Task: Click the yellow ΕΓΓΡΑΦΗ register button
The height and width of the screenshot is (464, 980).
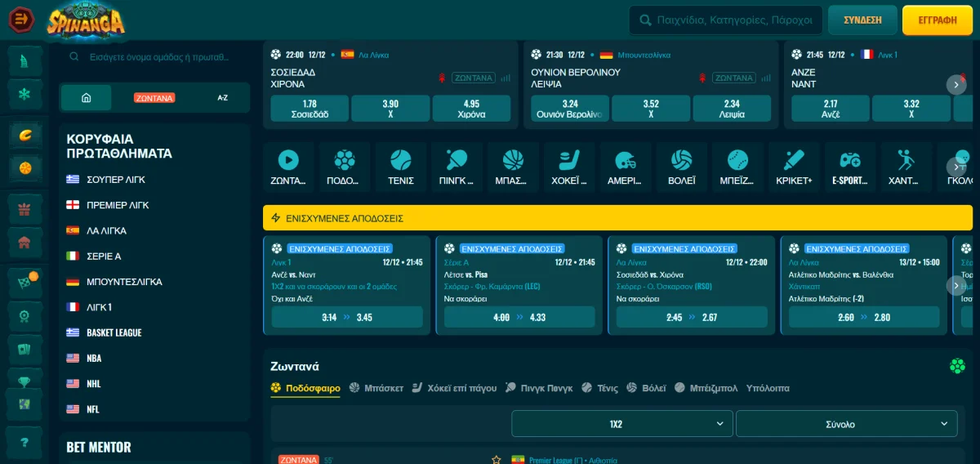Action: click(x=938, y=20)
